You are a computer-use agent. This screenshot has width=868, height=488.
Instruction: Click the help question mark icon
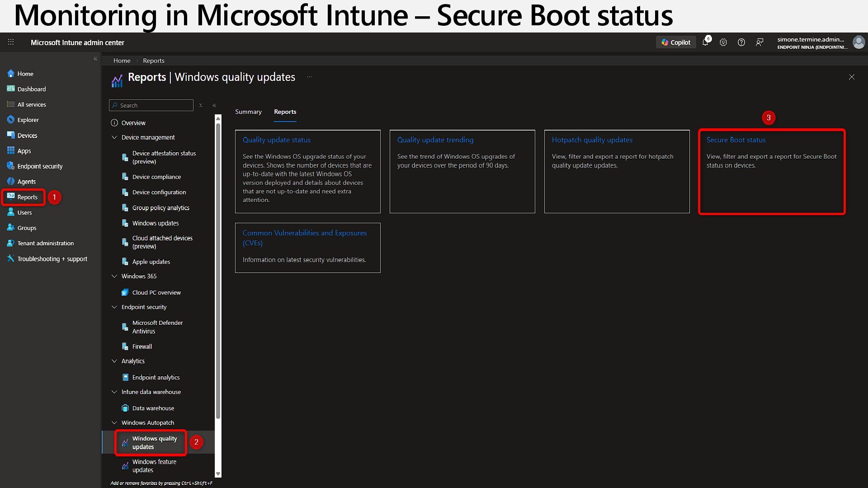pyautogui.click(x=741, y=42)
